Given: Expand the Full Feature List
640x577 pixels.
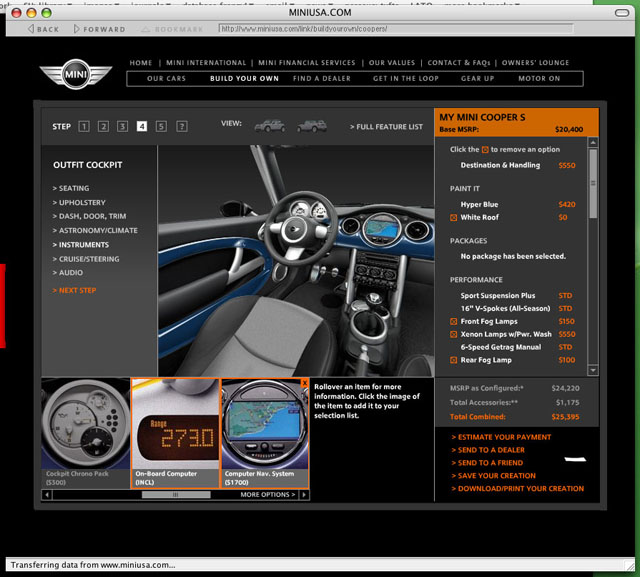Looking at the screenshot, I should click(386, 127).
